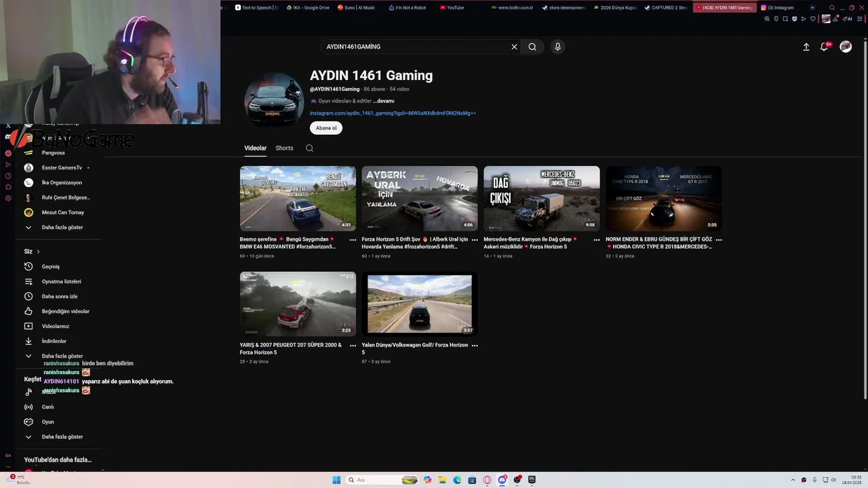Open a new browser tab with the plus button
The height and width of the screenshot is (488, 868).
(x=812, y=7)
